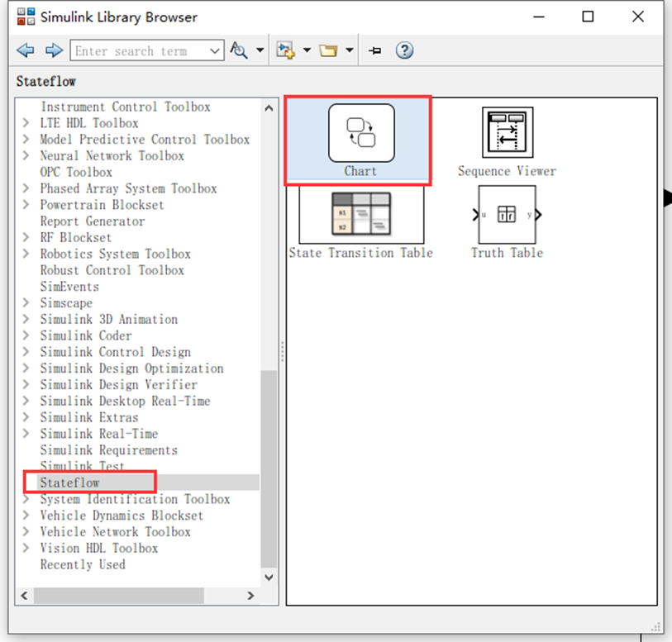
Task: Click the vertical scrollbar thumb in tree
Action: (269, 469)
